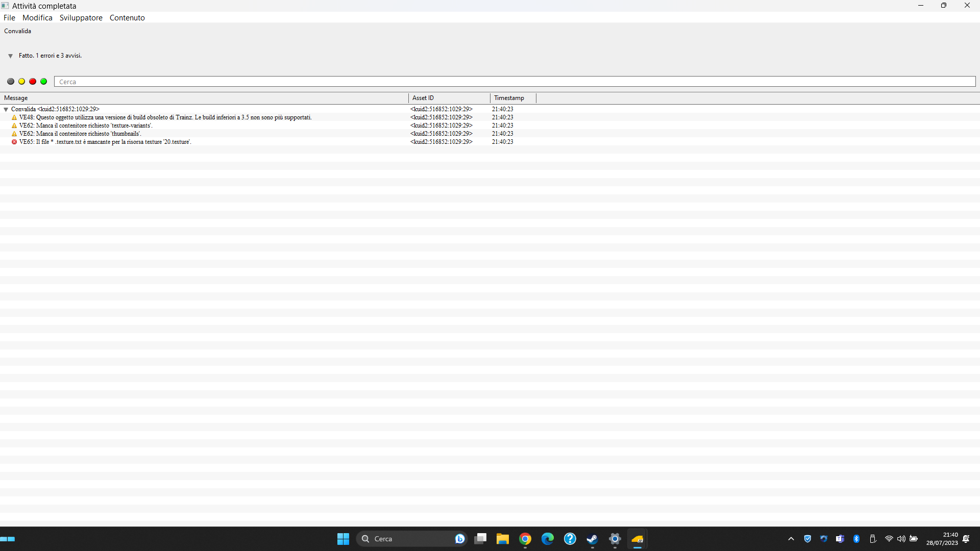Toggle the grey filter dot
Screen dimensions: 980x551
point(11,82)
